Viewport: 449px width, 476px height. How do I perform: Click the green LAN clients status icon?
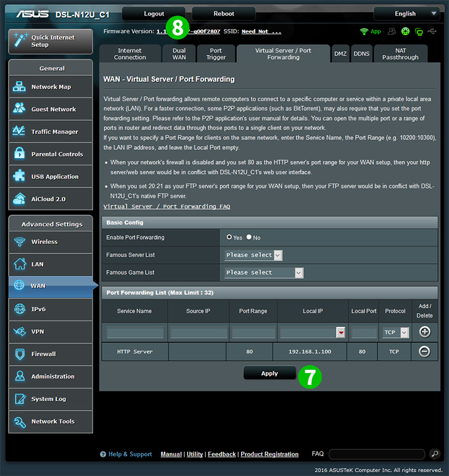[419, 31]
